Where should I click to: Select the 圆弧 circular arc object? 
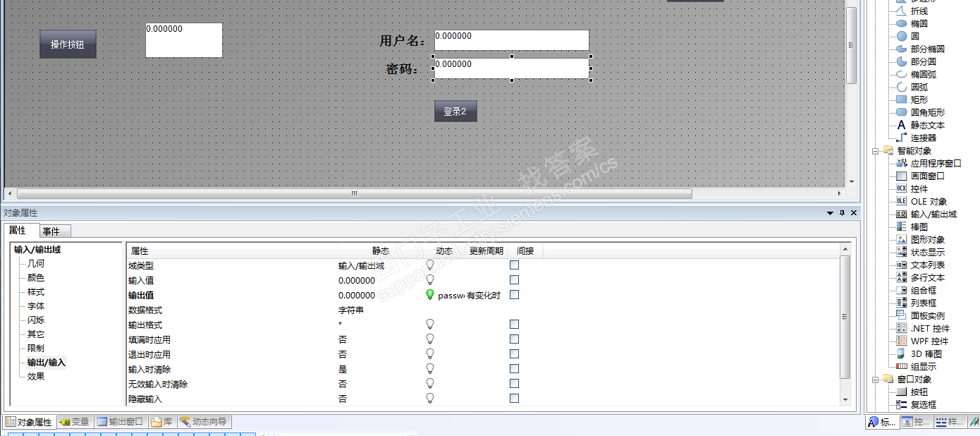[919, 87]
